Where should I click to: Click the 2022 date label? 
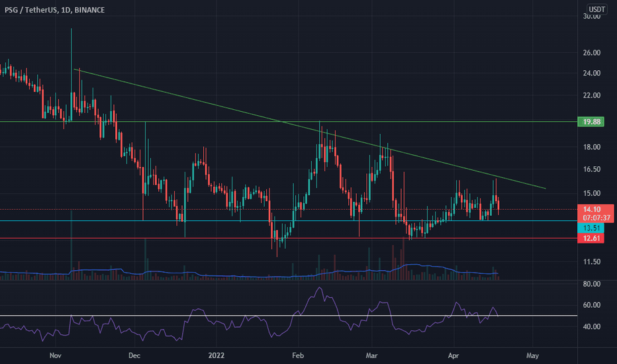pyautogui.click(x=216, y=355)
